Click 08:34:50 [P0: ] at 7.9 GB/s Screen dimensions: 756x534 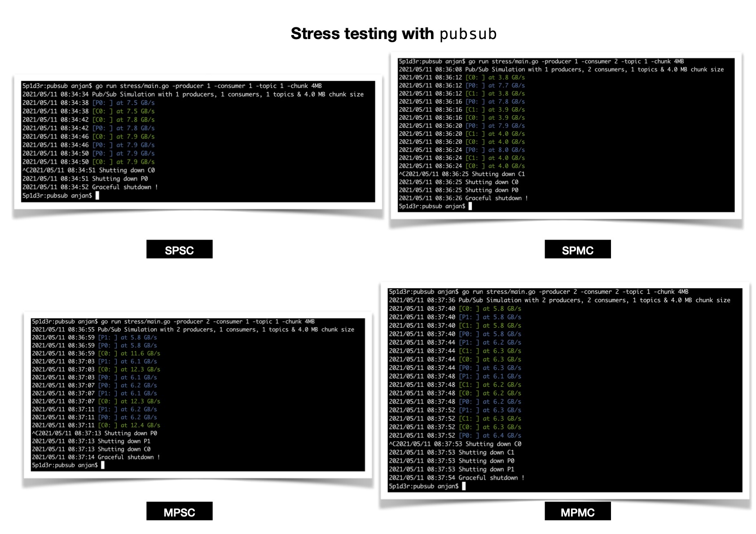pyautogui.click(x=88, y=153)
